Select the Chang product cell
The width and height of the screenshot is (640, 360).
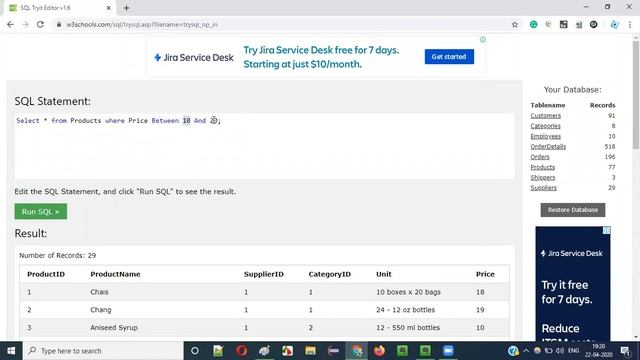tap(101, 310)
